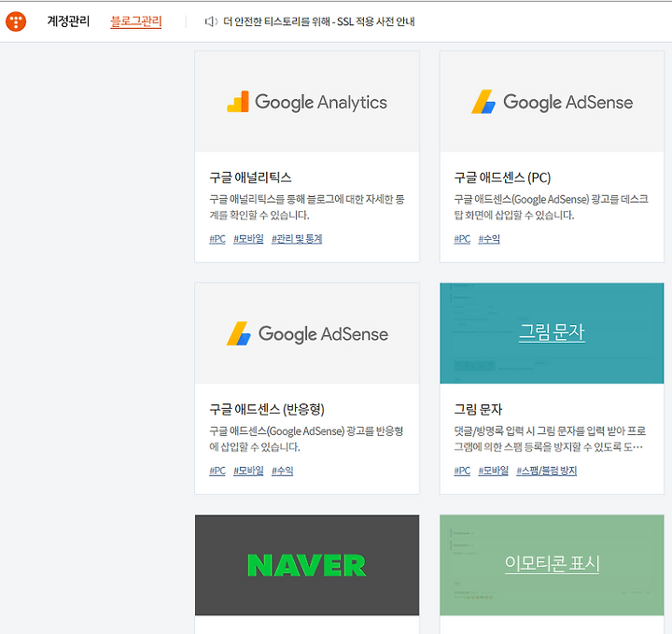Click the Google Analytics bar-chart logo icon

pos(238,102)
